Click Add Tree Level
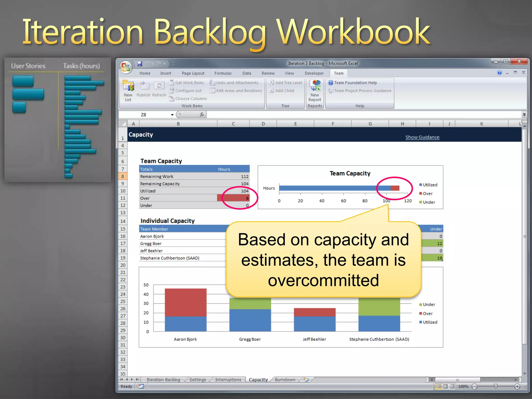 (x=285, y=83)
